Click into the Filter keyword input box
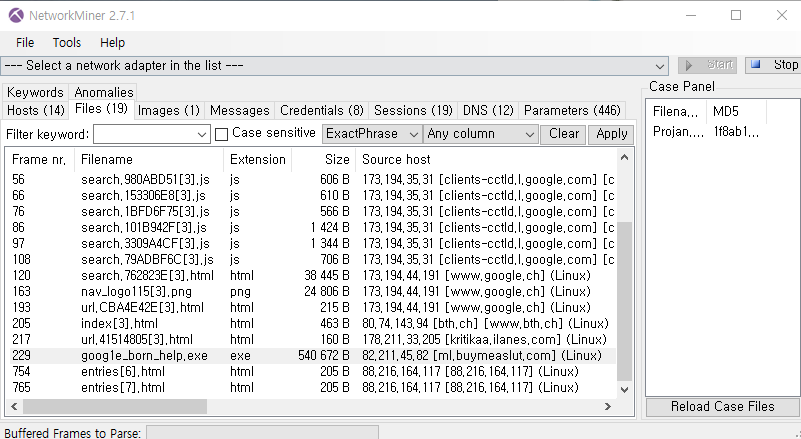 point(145,134)
